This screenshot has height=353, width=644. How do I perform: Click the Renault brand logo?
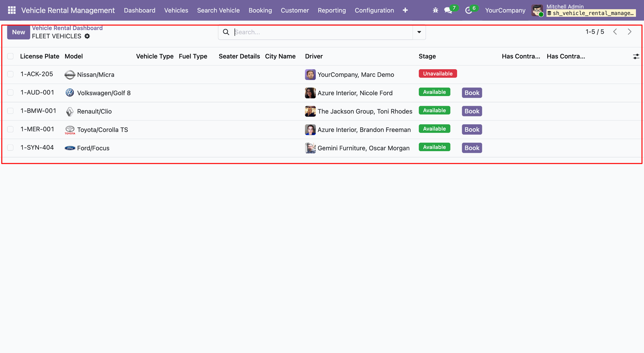70,112
